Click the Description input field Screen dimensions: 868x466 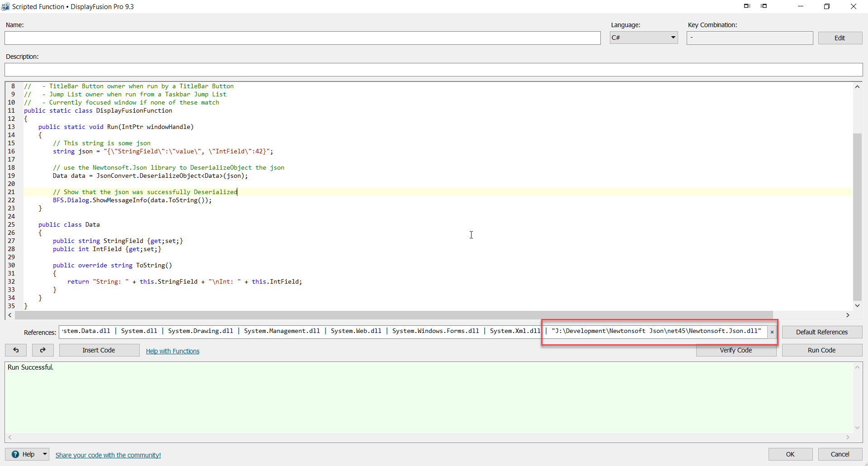pyautogui.click(x=433, y=70)
